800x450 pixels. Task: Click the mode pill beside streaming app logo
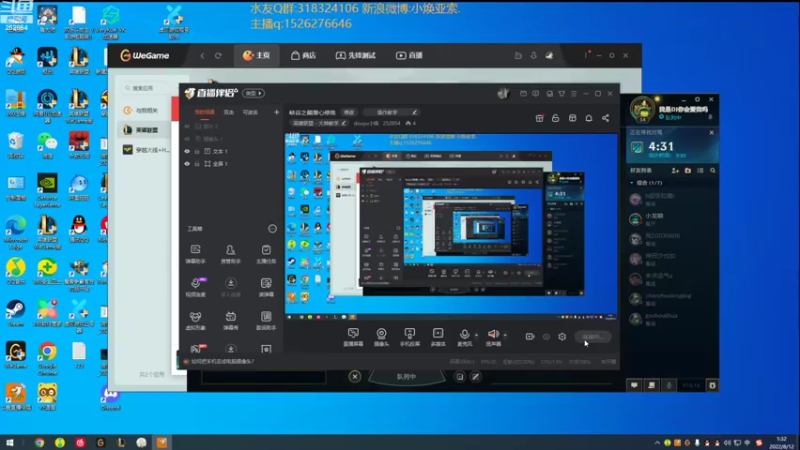254,93
